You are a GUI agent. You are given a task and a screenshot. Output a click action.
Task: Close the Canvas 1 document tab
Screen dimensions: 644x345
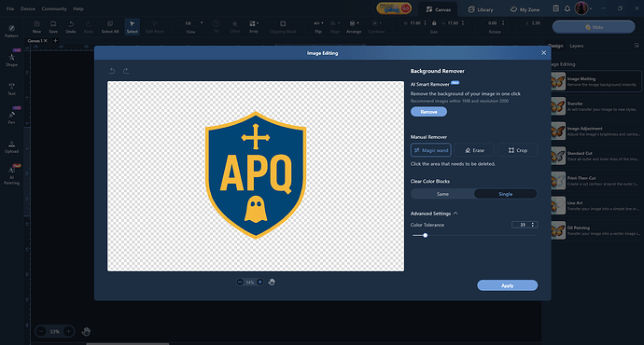[x=45, y=41]
